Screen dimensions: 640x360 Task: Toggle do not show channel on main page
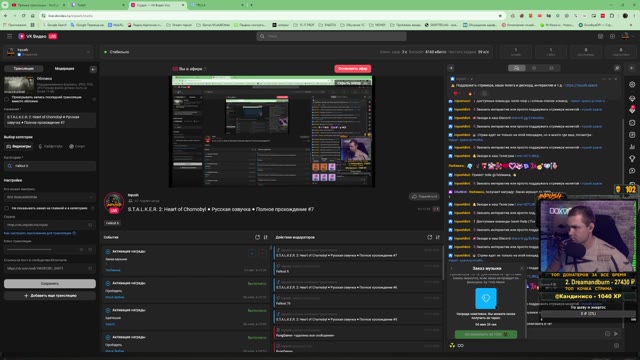(7, 208)
